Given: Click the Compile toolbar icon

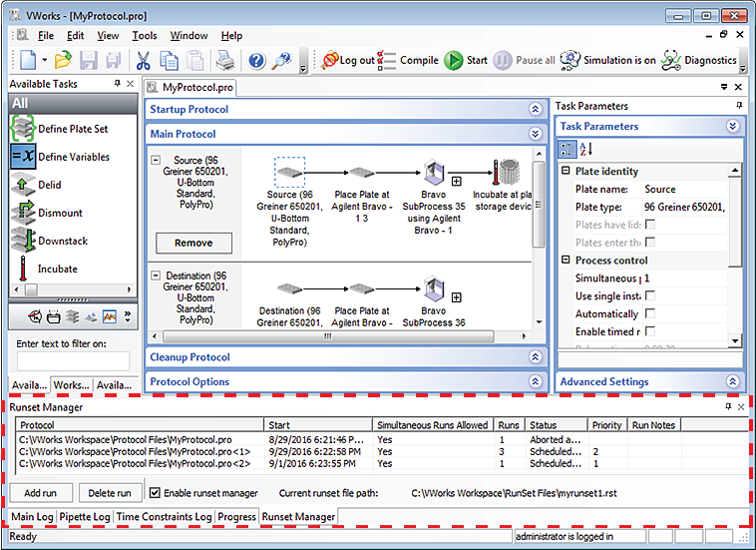Looking at the screenshot, I should pyautogui.click(x=387, y=60).
